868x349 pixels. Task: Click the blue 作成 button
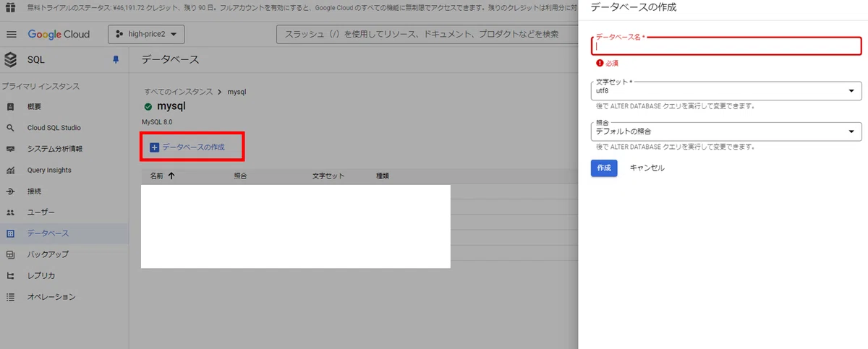tap(604, 168)
